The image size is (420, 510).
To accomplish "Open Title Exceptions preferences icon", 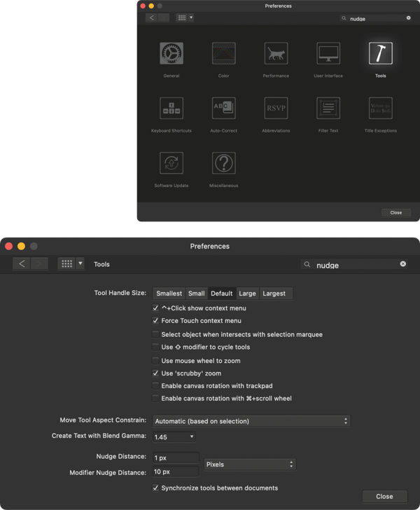I will (x=381, y=108).
